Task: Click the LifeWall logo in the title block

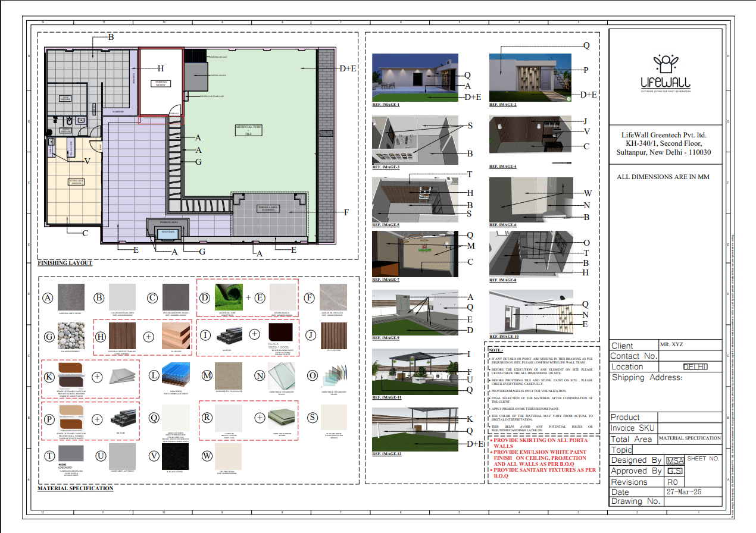Action: click(665, 73)
